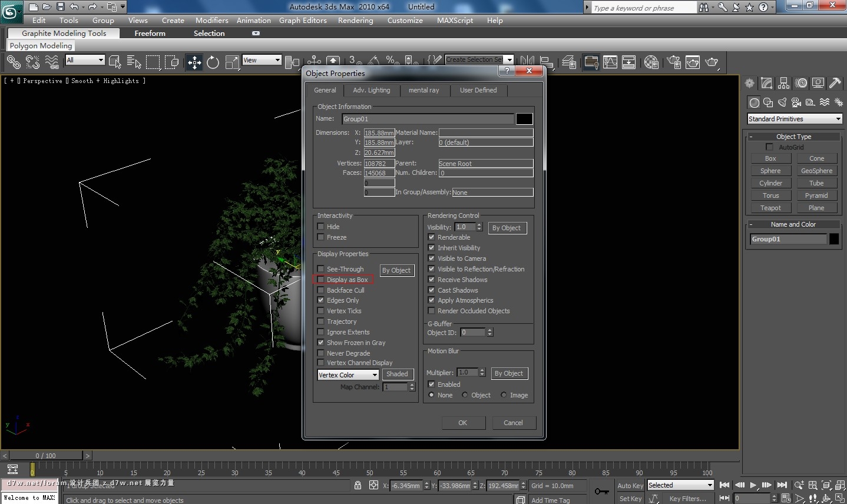This screenshot has width=847, height=504.
Task: Collapse the Name and Color rollout
Action: 793,224
